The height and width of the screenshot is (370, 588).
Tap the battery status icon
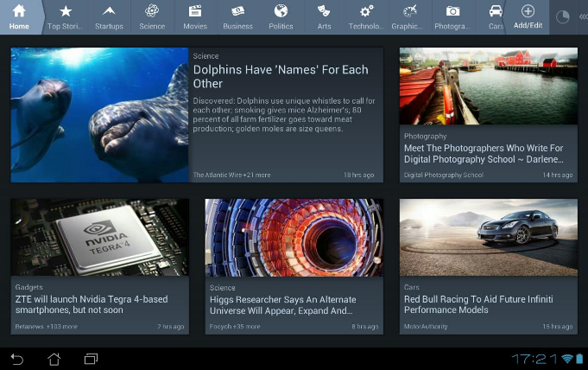pyautogui.click(x=579, y=359)
